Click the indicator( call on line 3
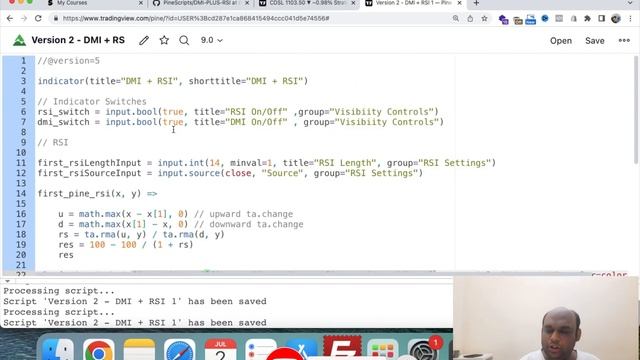This screenshot has height=360, width=640. (x=63, y=81)
